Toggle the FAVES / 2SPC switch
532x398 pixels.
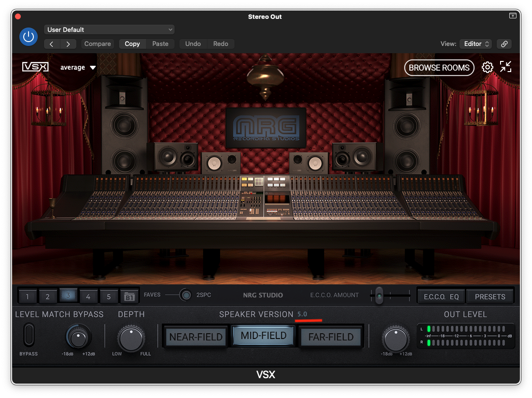(x=185, y=295)
